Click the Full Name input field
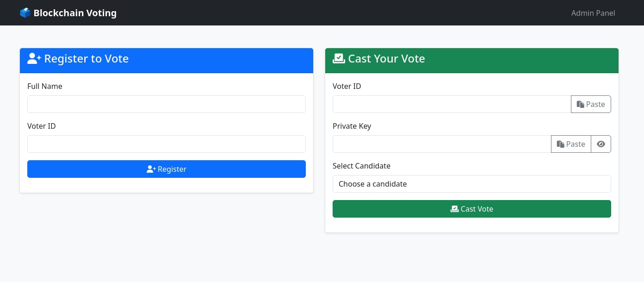The image size is (644, 282). (x=167, y=104)
